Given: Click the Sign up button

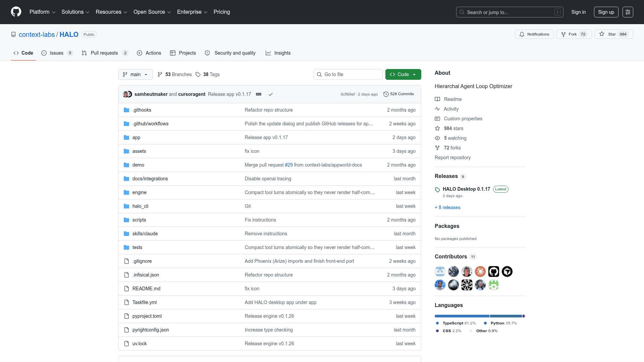Looking at the screenshot, I should point(606,12).
